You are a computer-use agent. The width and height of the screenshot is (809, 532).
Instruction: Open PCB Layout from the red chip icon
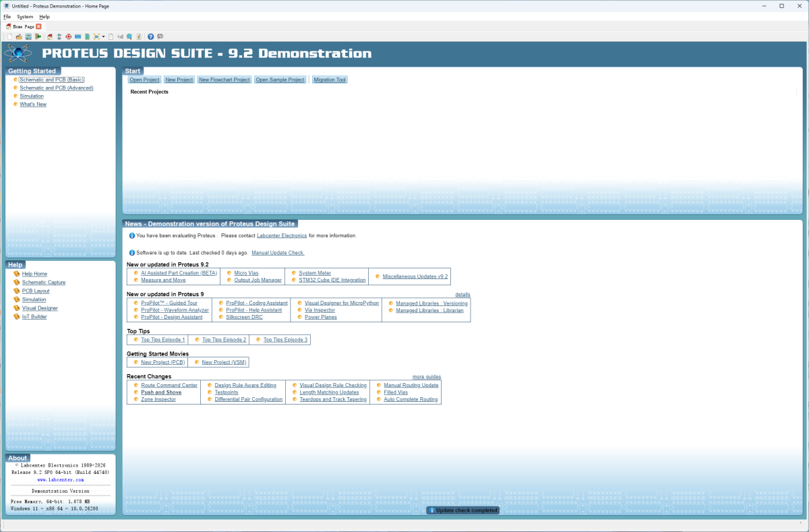point(69,36)
